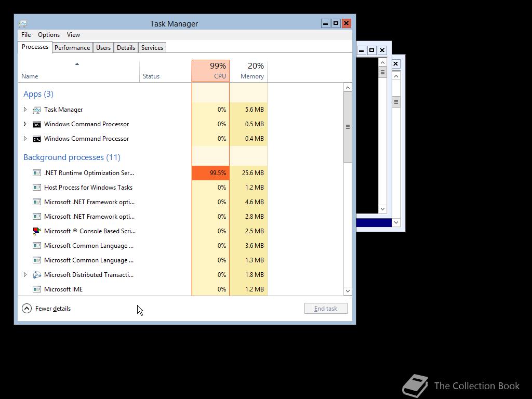Screen dimensions: 532x399
Task: Sort by the Status column header
Action: (x=166, y=71)
